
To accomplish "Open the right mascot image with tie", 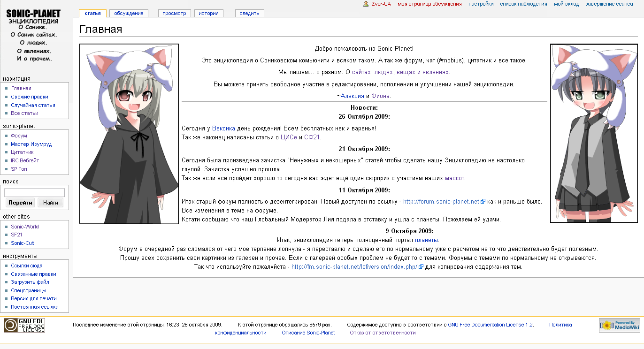I will pos(594,133).
